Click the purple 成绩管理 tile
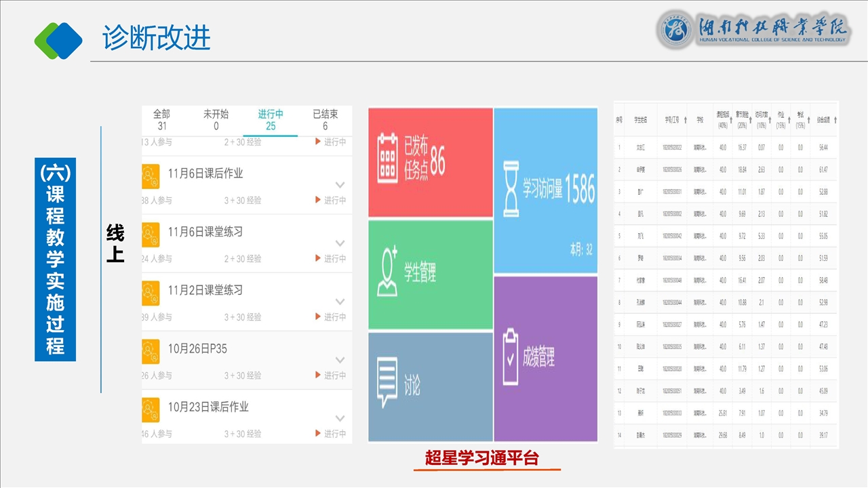 546,359
